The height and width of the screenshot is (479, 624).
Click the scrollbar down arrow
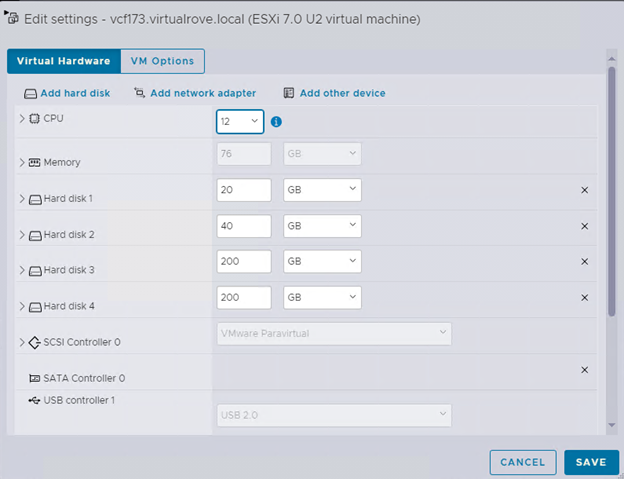coord(612,425)
